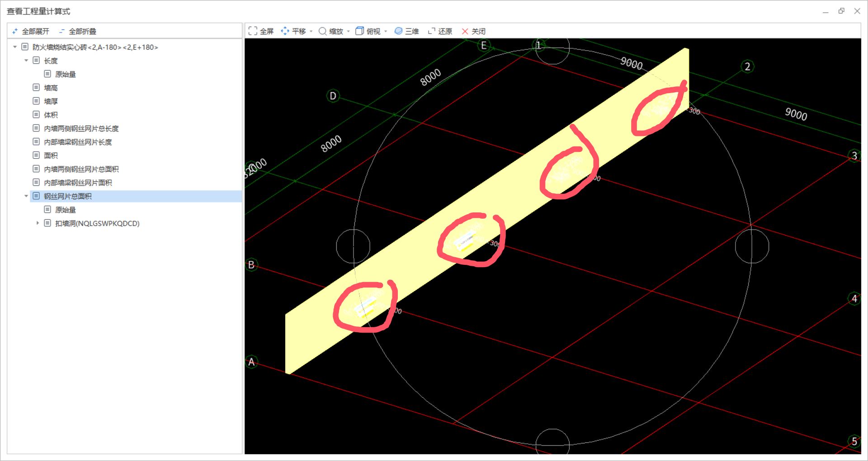Click the red 关闭 X icon
Viewport: 868px width, 461px height.
click(x=465, y=31)
